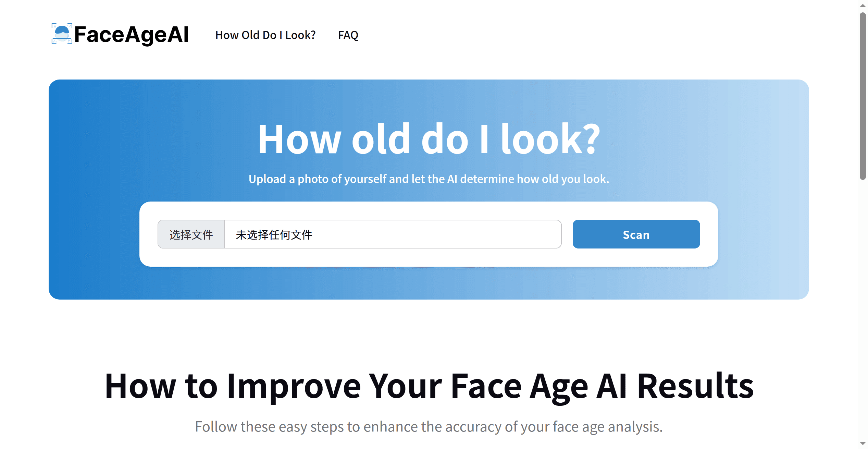Click the 选择文件 file chooser button

[x=191, y=234]
